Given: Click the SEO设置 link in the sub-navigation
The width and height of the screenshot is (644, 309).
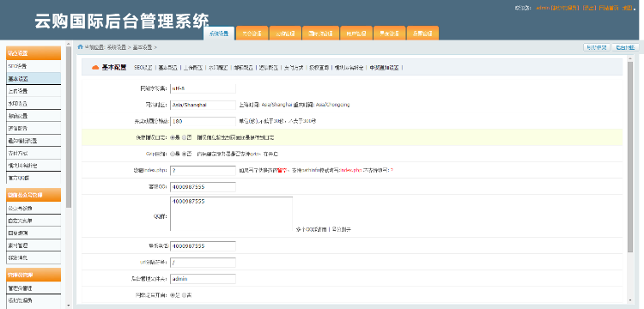Looking at the screenshot, I should click(143, 68).
